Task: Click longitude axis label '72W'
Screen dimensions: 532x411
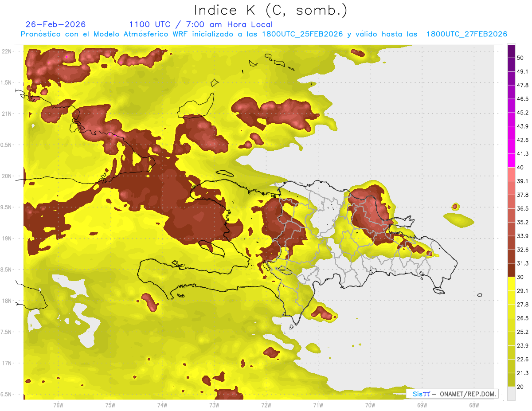Action: click(266, 405)
